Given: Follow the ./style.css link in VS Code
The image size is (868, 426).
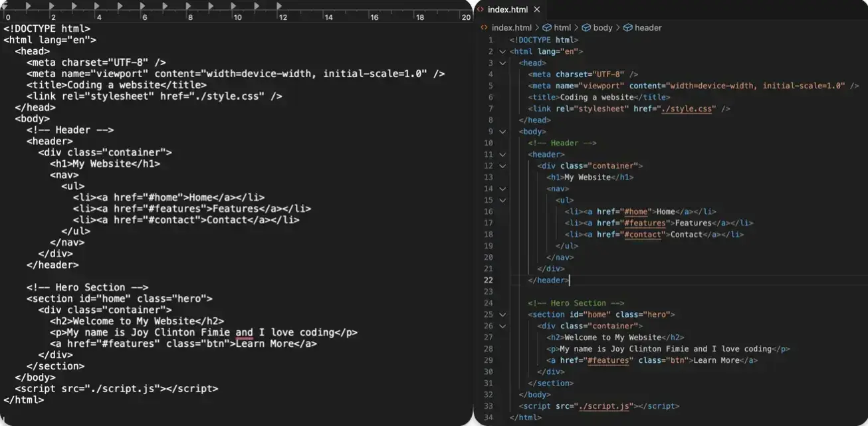Looking at the screenshot, I should (687, 109).
